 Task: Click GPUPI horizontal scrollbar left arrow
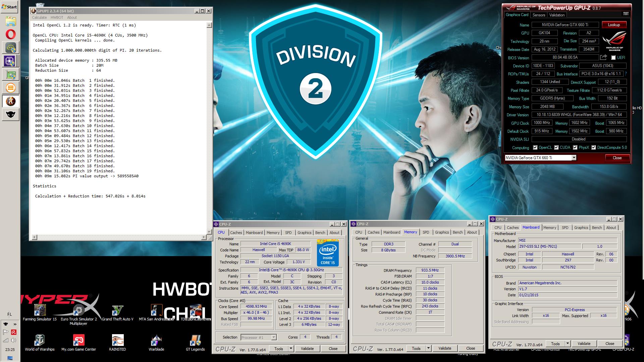pyautogui.click(x=34, y=237)
